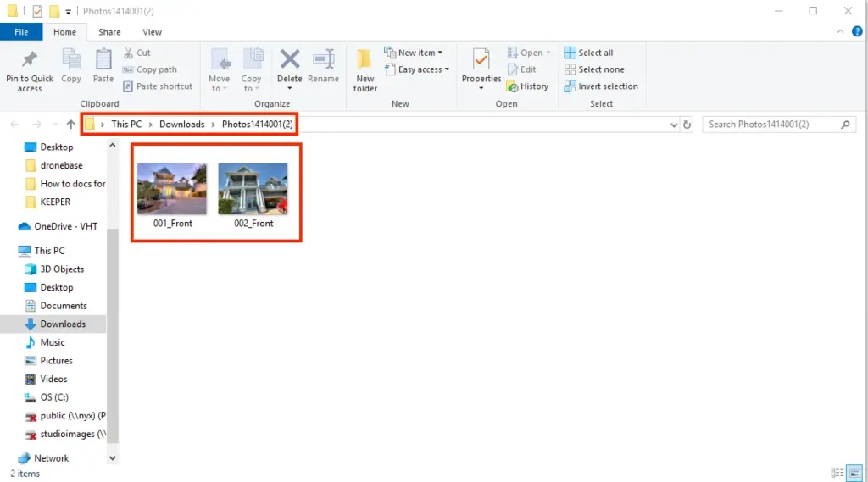Pin folder to Quick access

(30, 71)
